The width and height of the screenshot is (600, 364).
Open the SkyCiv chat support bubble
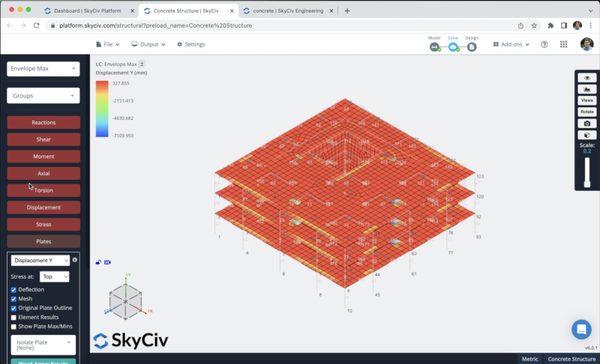581,330
